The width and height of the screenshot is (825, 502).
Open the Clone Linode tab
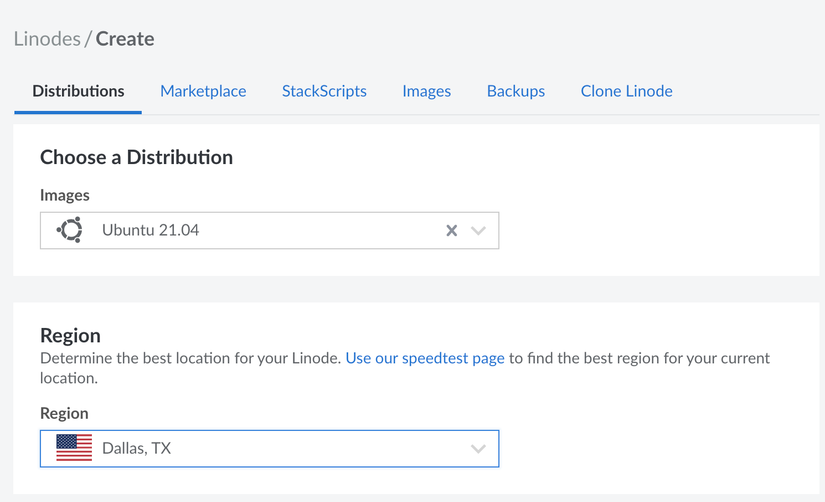click(627, 91)
